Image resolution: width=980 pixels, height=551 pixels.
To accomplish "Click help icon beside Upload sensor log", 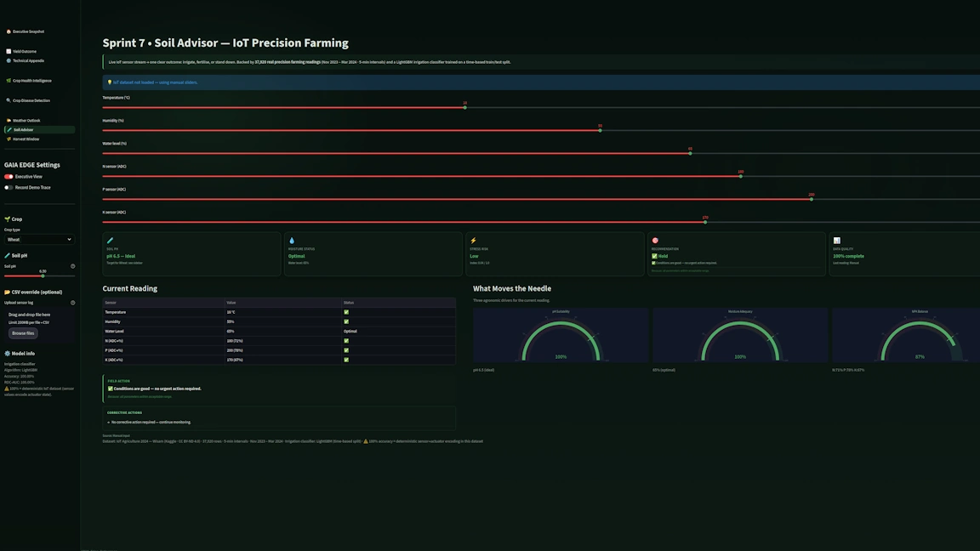I will coord(72,303).
